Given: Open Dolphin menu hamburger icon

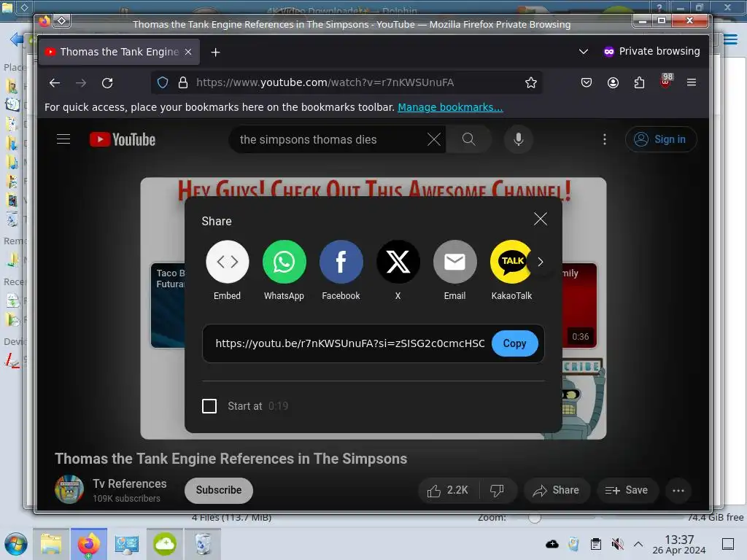Looking at the screenshot, I should pos(731,39).
